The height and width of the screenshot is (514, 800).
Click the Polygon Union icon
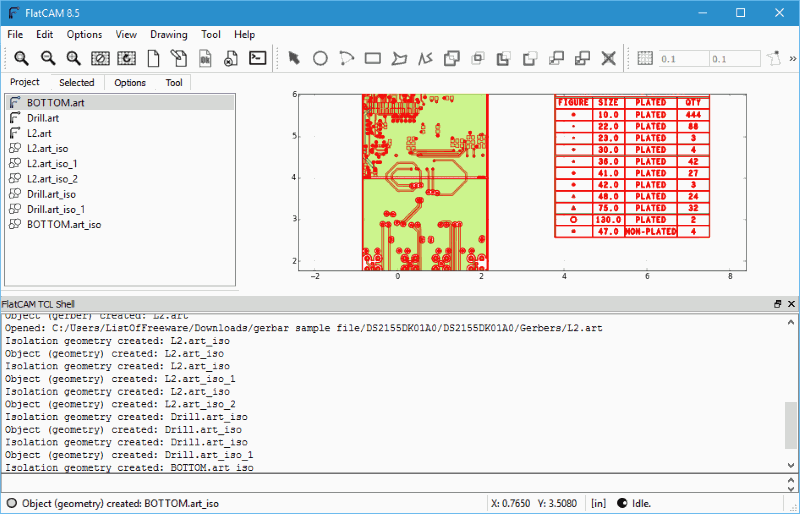point(452,58)
